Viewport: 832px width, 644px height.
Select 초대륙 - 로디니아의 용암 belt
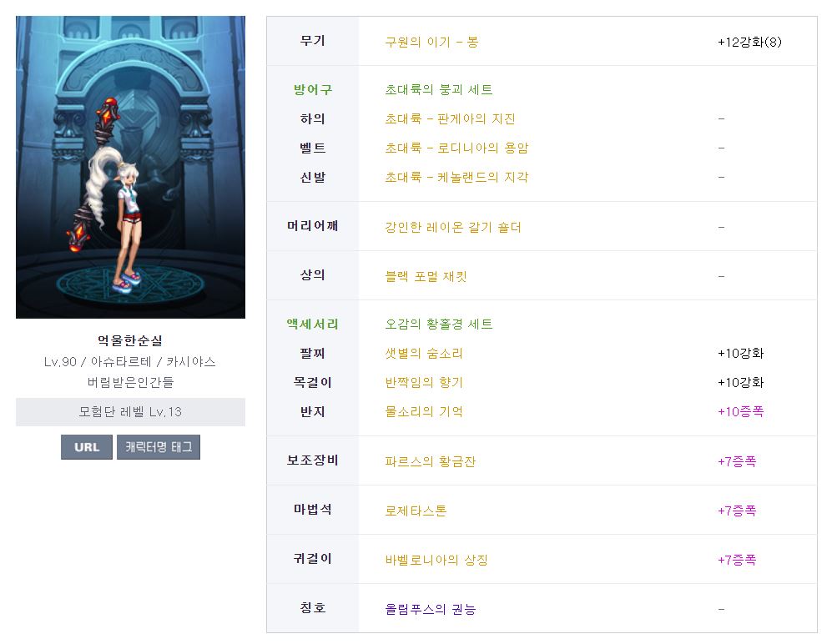456,148
